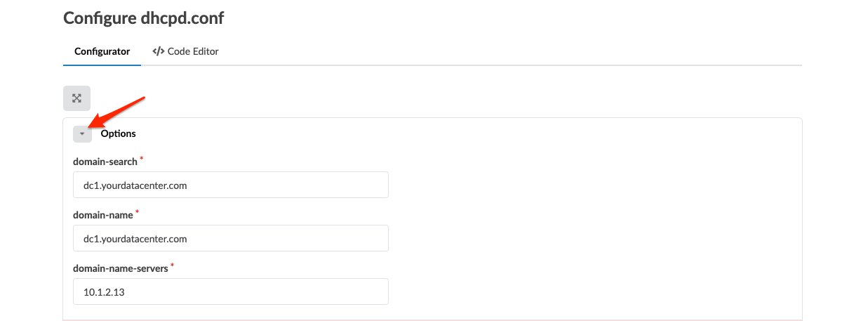Screen dimensions: 868x321
Task: Click the gray divider line under tabs
Action: [x=491, y=65]
